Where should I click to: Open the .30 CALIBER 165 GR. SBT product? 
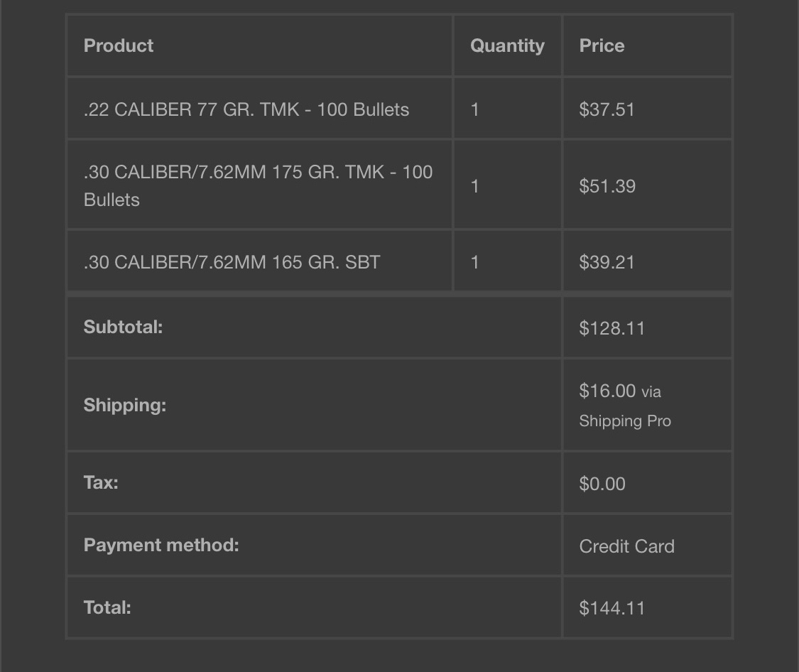click(x=232, y=262)
